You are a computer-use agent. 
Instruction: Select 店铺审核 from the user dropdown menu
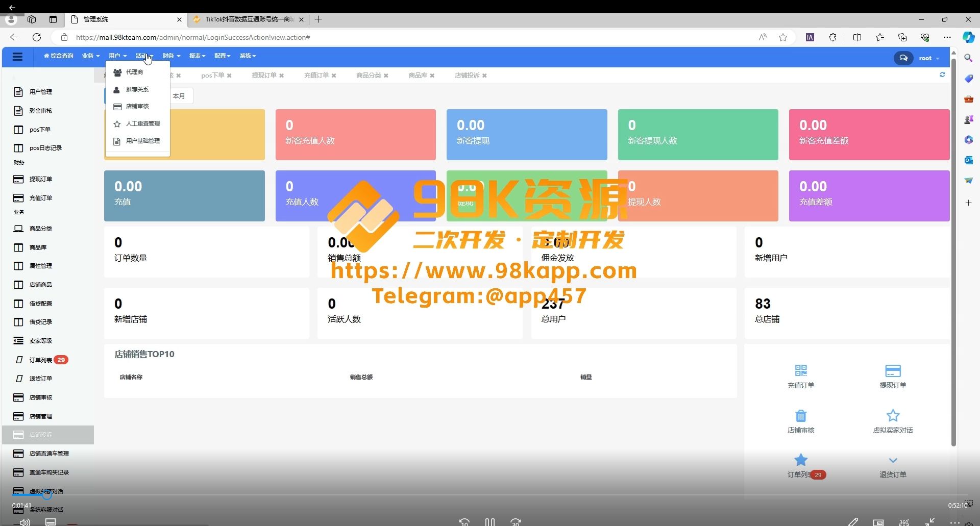tap(137, 107)
